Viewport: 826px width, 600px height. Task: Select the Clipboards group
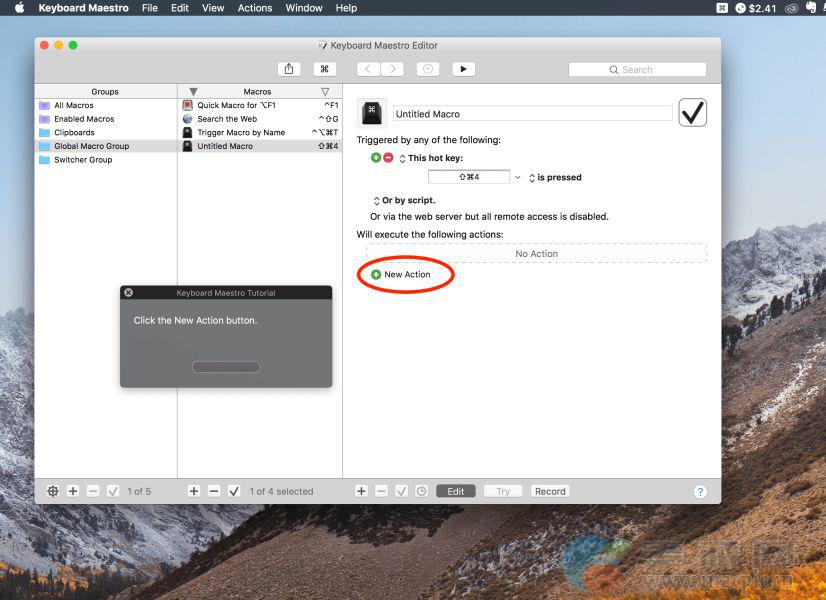(106, 133)
